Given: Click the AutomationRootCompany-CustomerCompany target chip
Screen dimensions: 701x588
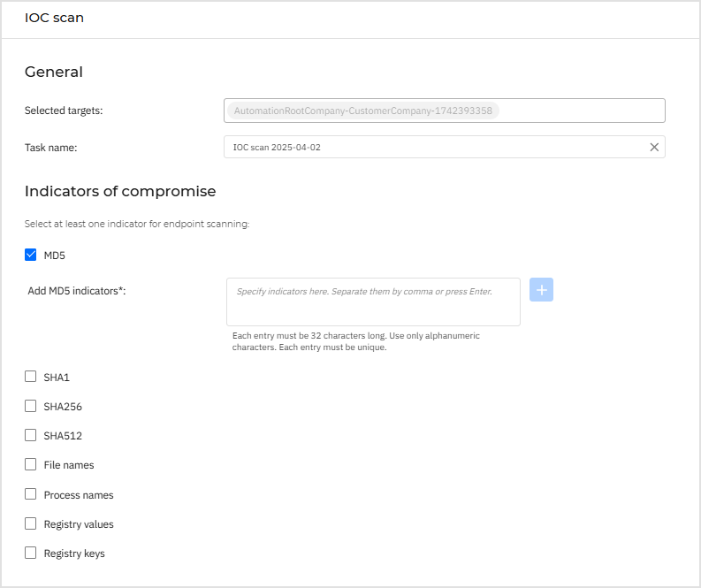Looking at the screenshot, I should click(x=362, y=111).
